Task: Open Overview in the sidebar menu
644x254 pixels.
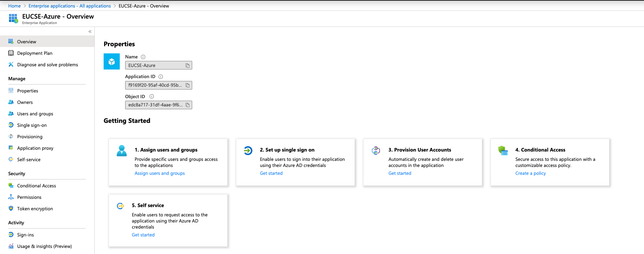Action: [x=47, y=42]
